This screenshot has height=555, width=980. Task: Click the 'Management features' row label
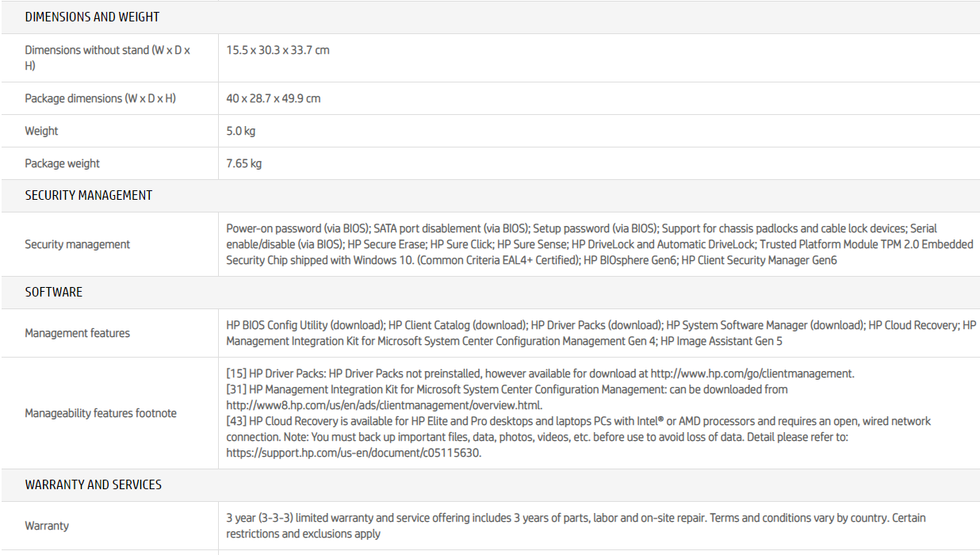click(77, 333)
